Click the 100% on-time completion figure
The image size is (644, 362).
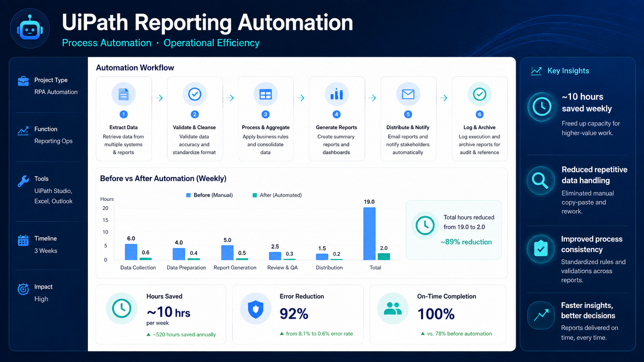pos(436,314)
